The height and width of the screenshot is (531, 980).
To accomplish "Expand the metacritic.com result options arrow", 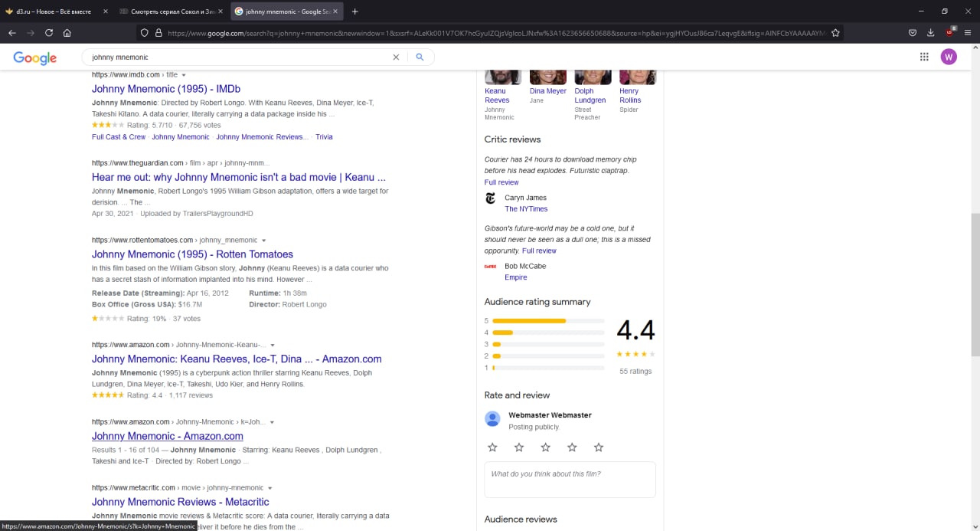I will click(x=269, y=488).
